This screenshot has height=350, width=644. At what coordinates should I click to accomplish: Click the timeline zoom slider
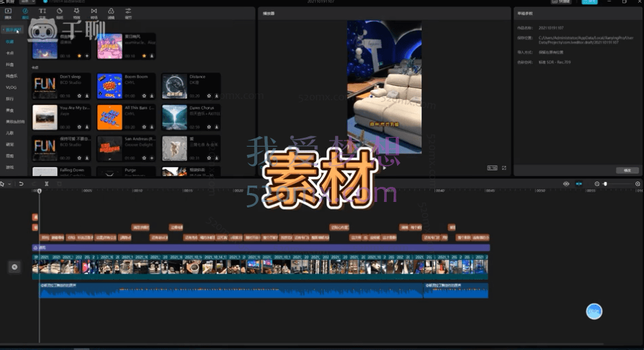617,184
